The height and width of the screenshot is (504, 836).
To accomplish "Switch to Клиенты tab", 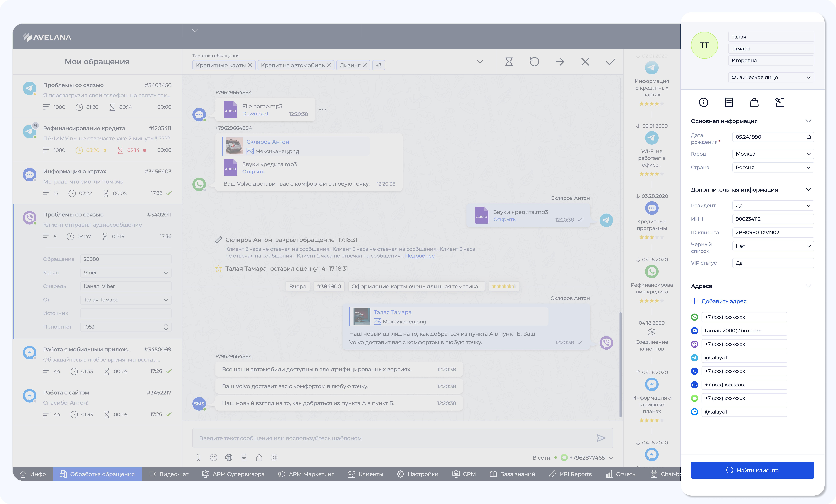I will [x=365, y=474].
